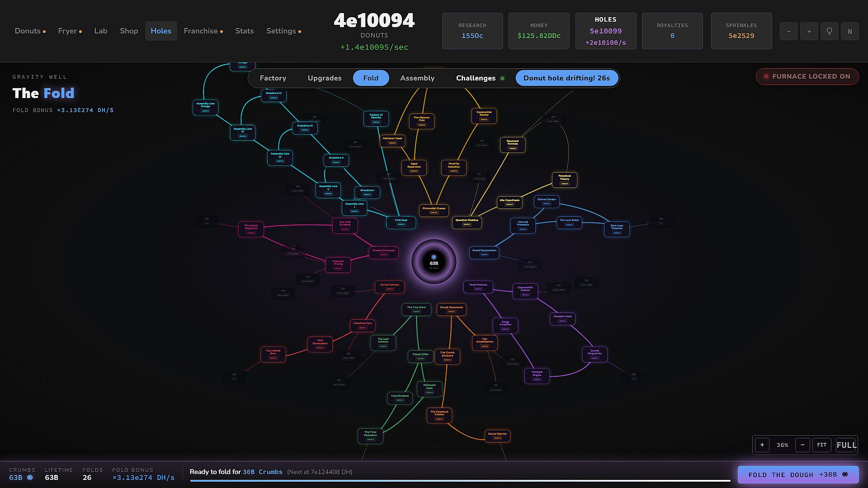868x488 pixels.
Task: Zoom out the Fold map with minus
Action: click(802, 445)
